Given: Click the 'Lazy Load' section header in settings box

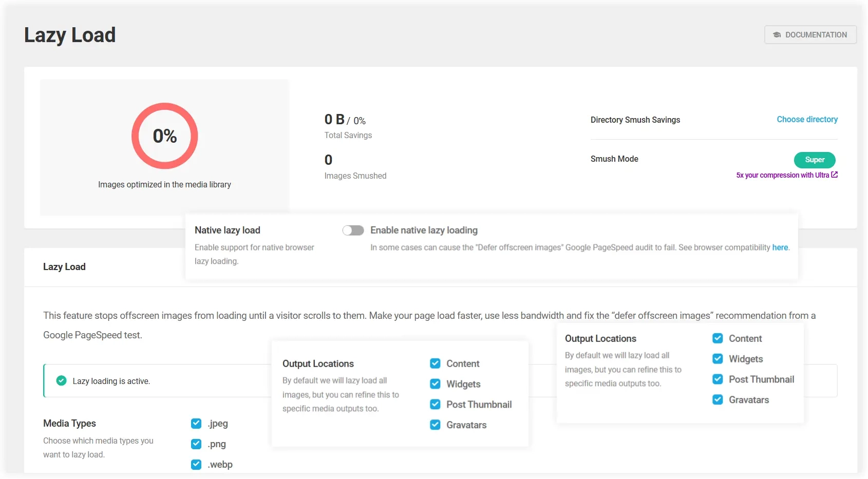Looking at the screenshot, I should click(x=64, y=267).
